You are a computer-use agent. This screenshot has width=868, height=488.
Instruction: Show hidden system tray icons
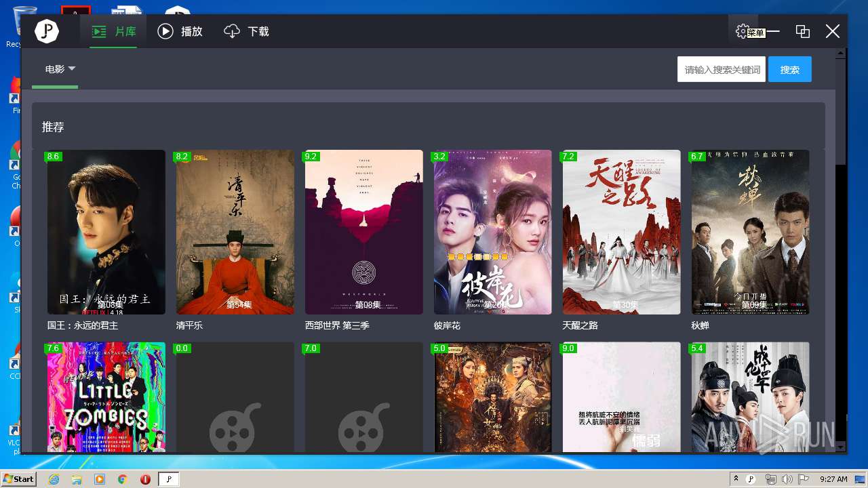[736, 479]
